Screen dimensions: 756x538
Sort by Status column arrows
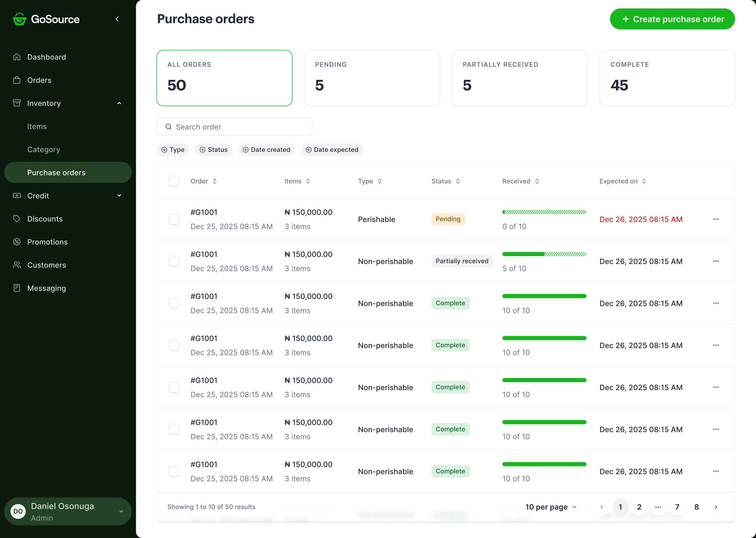[458, 181]
